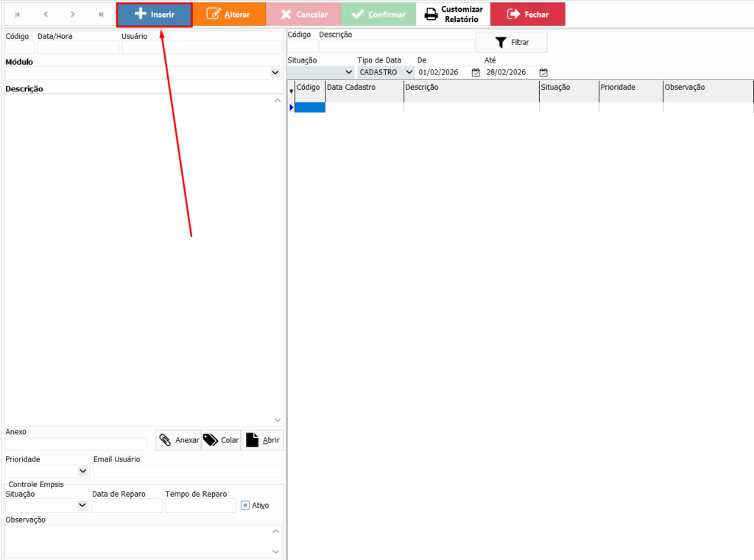Viewport: 754px width, 560px height.
Task: Click the Alterar edit button
Action: (229, 15)
